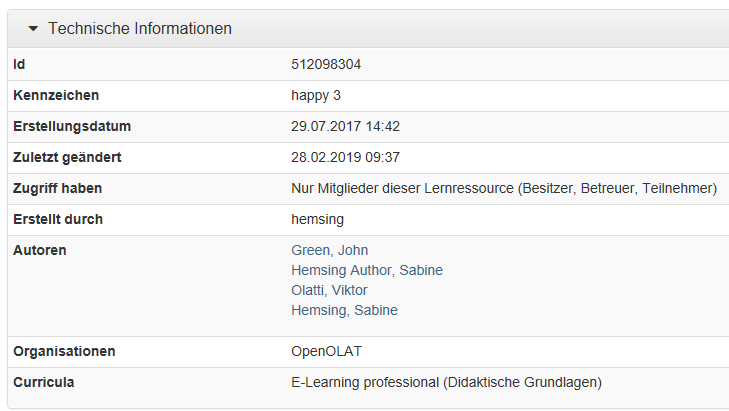Screen dimensions: 729x411
Task: Click the Curricula row label
Action: [44, 382]
